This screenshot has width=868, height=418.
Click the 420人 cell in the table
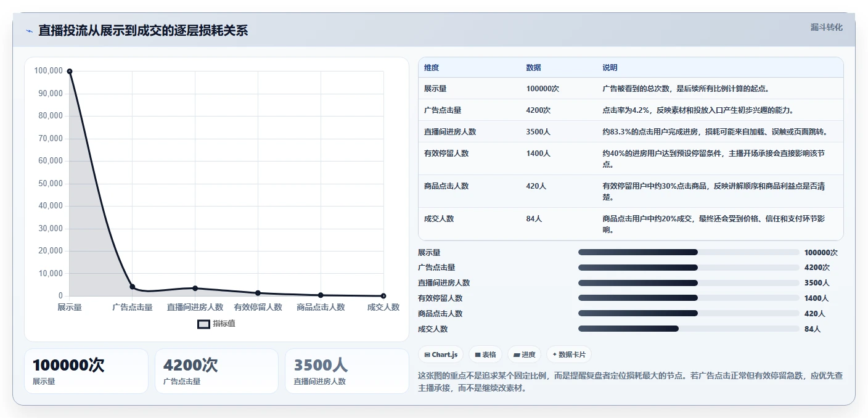click(x=536, y=186)
